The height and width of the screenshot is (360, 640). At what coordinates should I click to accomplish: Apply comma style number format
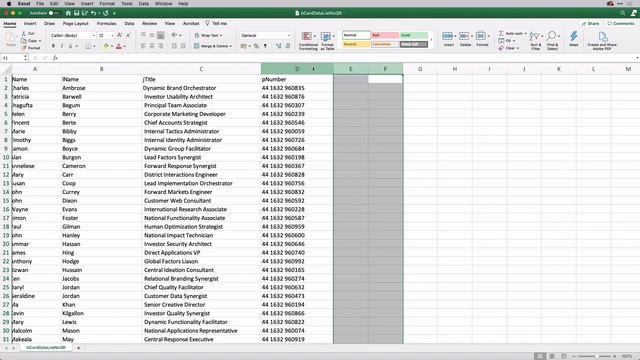coord(265,46)
